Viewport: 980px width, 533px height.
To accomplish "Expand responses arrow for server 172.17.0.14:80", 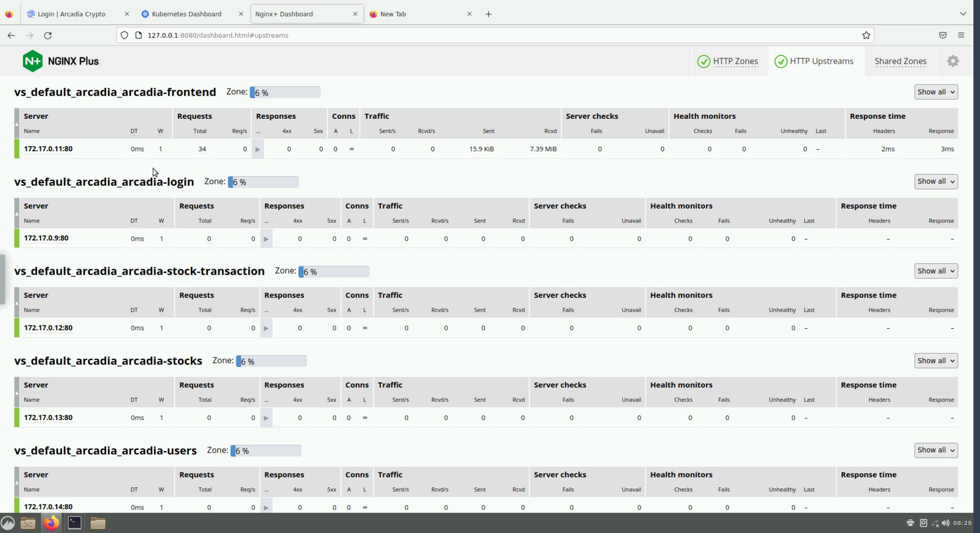I will pyautogui.click(x=266, y=507).
